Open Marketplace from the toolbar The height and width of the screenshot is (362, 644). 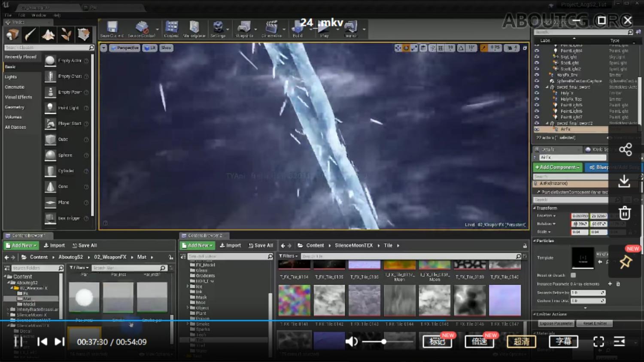pyautogui.click(x=194, y=29)
